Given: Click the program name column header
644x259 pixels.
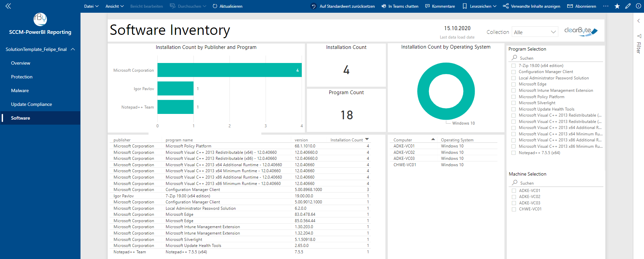Looking at the screenshot, I should [179, 140].
